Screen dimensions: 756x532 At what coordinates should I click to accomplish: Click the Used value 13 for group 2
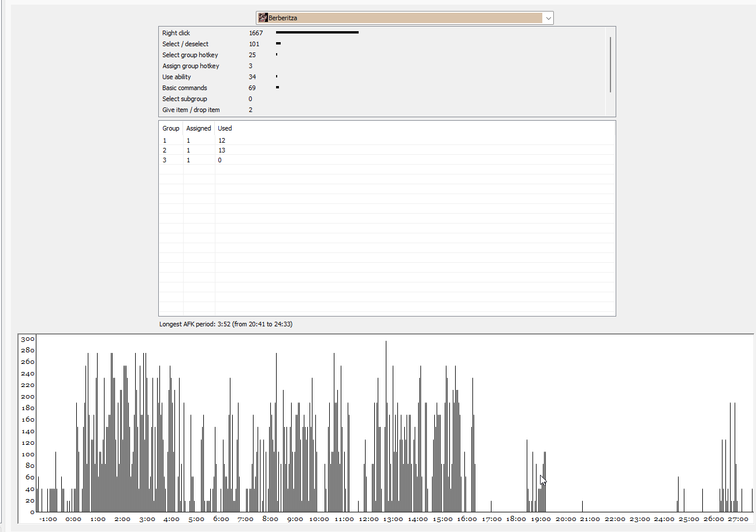click(x=222, y=150)
